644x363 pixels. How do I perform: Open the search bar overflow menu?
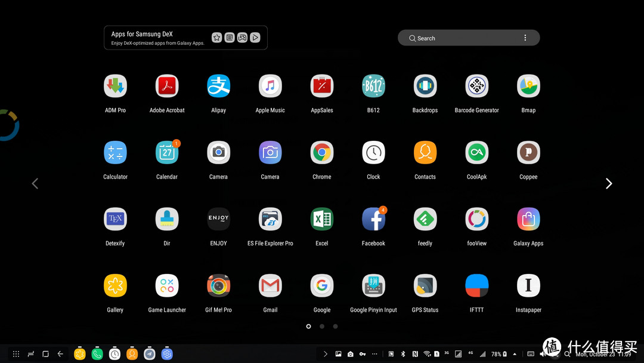pos(525,37)
